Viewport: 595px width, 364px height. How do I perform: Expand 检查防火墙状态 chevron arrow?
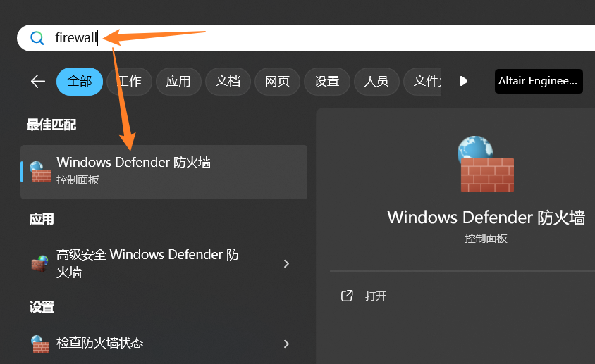tap(286, 344)
